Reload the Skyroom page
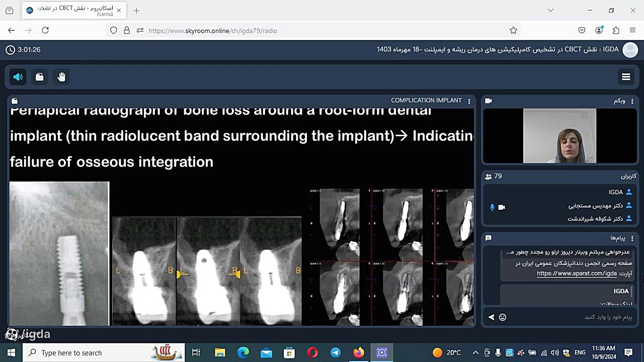 (x=45, y=31)
